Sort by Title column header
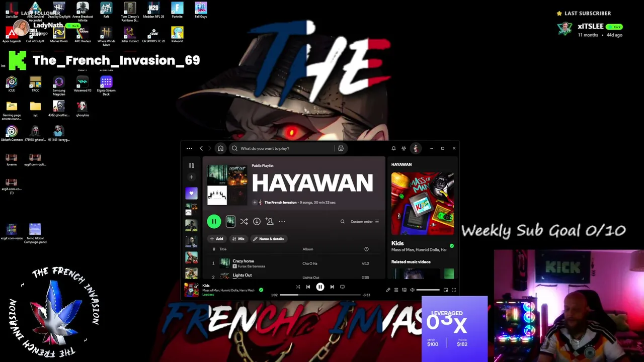This screenshot has width=644, height=362. click(223, 249)
